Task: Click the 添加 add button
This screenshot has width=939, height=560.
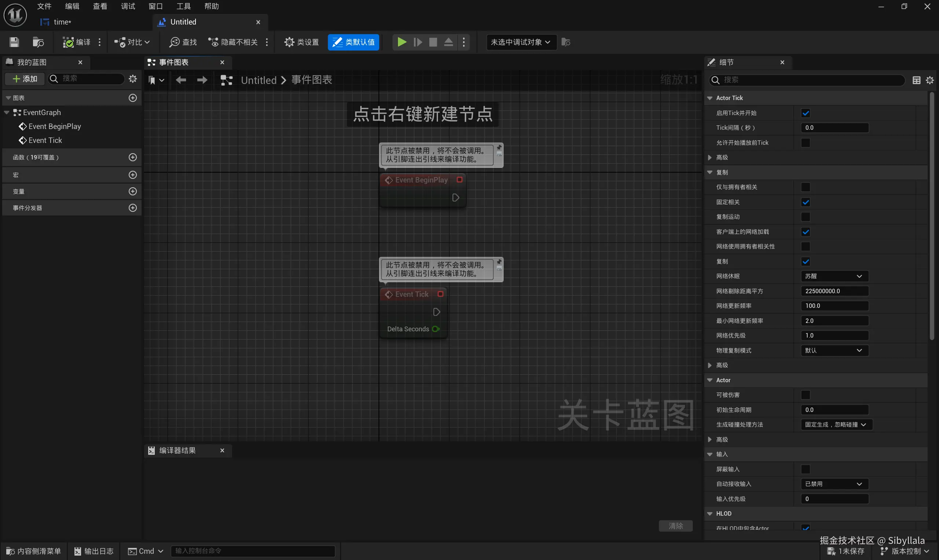Action: pos(25,78)
